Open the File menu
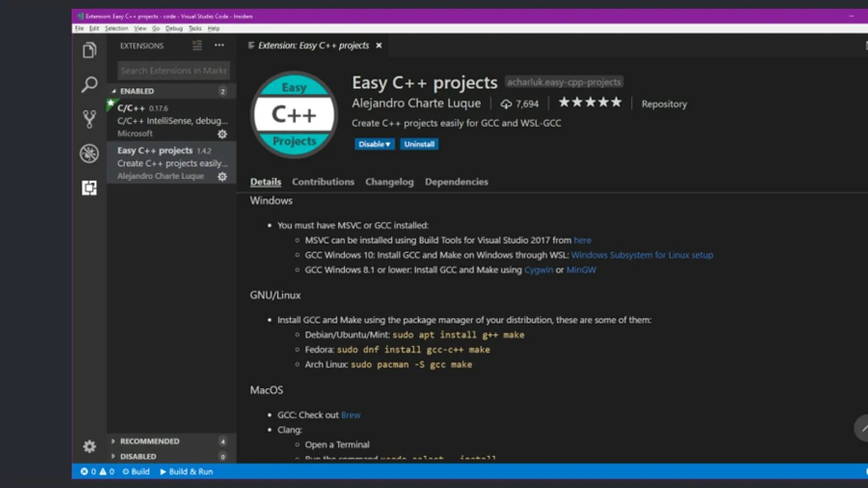Image resolution: width=868 pixels, height=488 pixels. [x=79, y=28]
